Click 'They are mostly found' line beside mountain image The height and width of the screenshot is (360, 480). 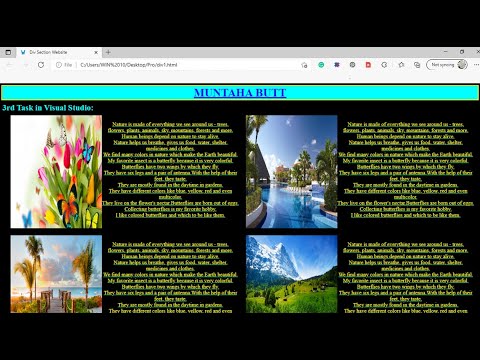point(405,305)
